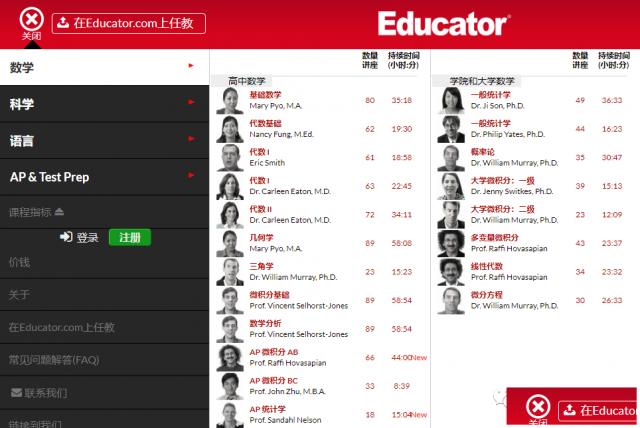This screenshot has height=428, width=640.
Task: Click the login arrow icon beside 登录
Action: point(66,237)
